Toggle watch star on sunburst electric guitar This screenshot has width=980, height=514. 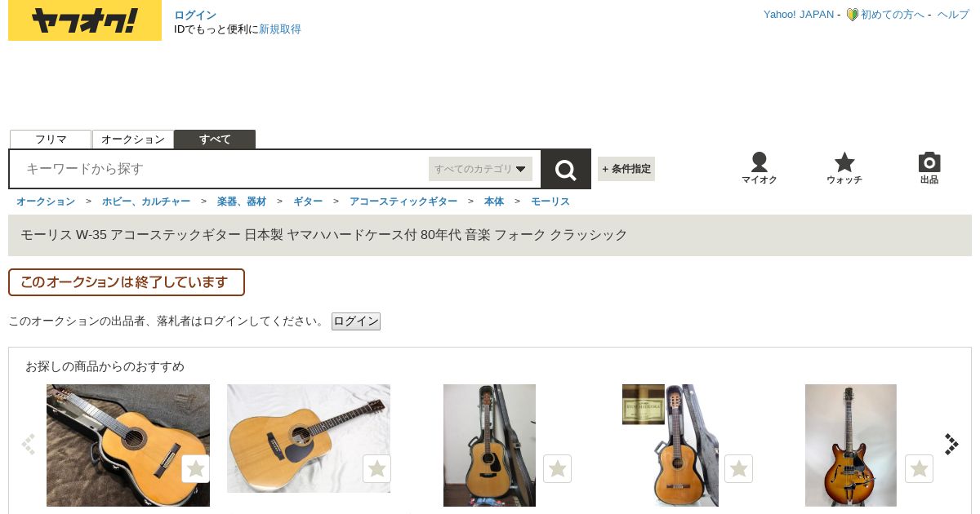[x=919, y=468]
